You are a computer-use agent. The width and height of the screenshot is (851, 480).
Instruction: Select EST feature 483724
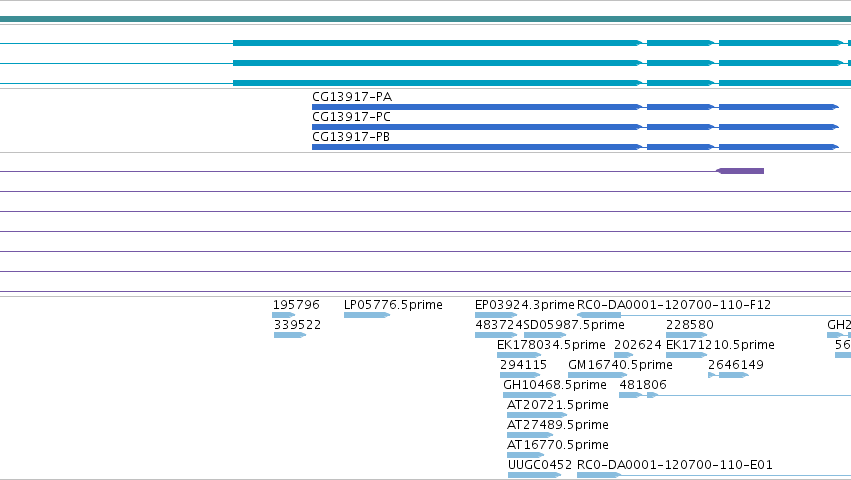coord(499,325)
